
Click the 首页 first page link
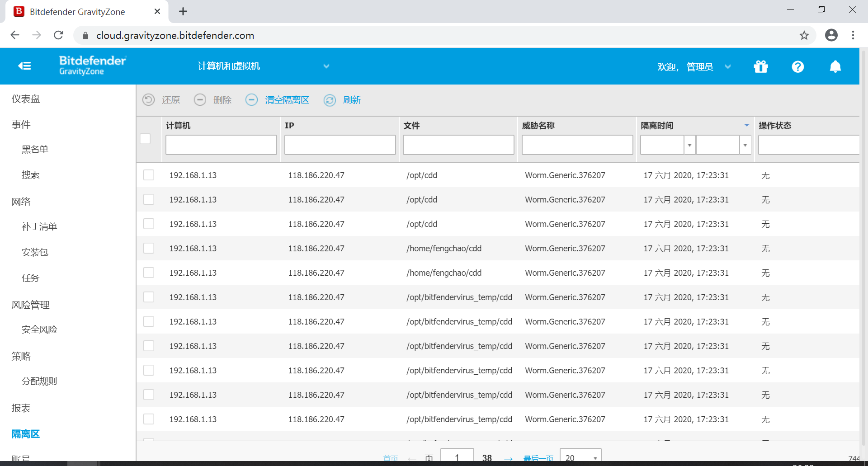point(391,458)
